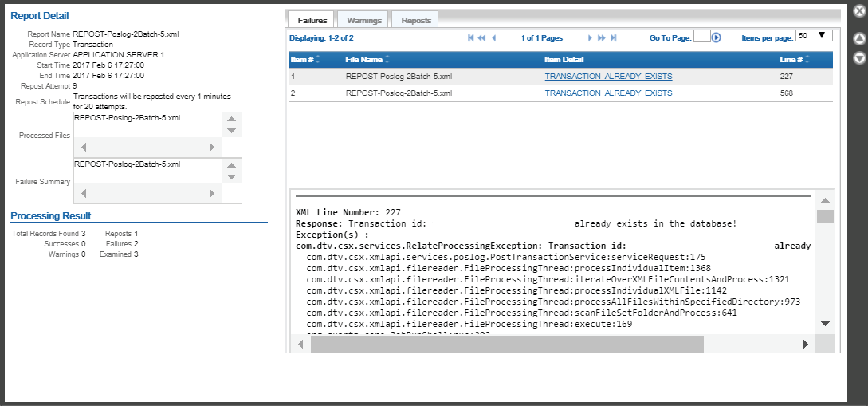
Task: Click line number 227 cell
Action: pyautogui.click(x=786, y=77)
